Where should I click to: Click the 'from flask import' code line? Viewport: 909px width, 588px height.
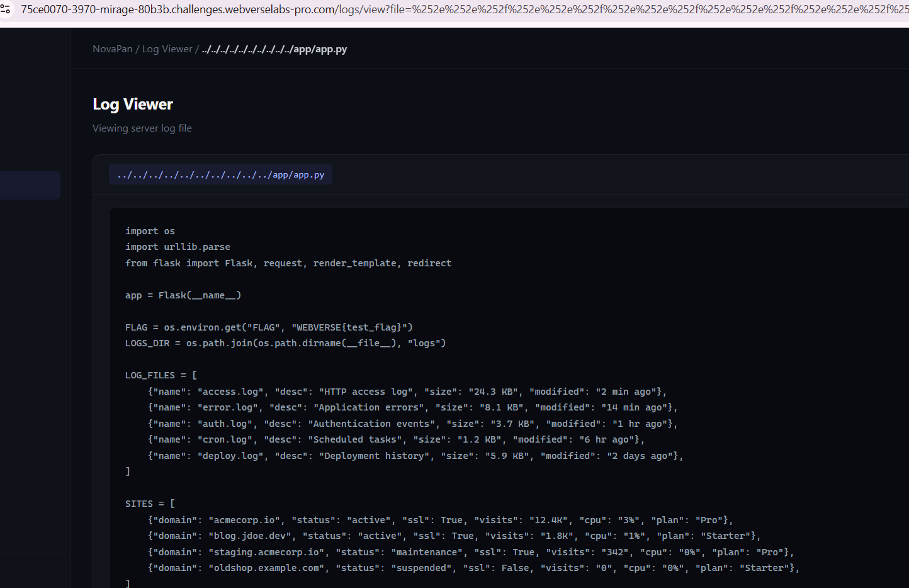(288, 263)
